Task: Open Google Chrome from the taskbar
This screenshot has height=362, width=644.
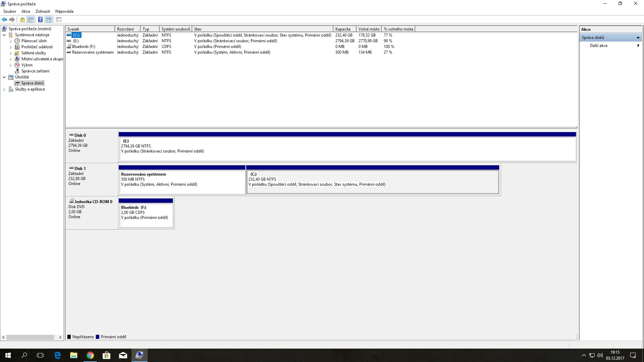Action: click(x=90, y=355)
